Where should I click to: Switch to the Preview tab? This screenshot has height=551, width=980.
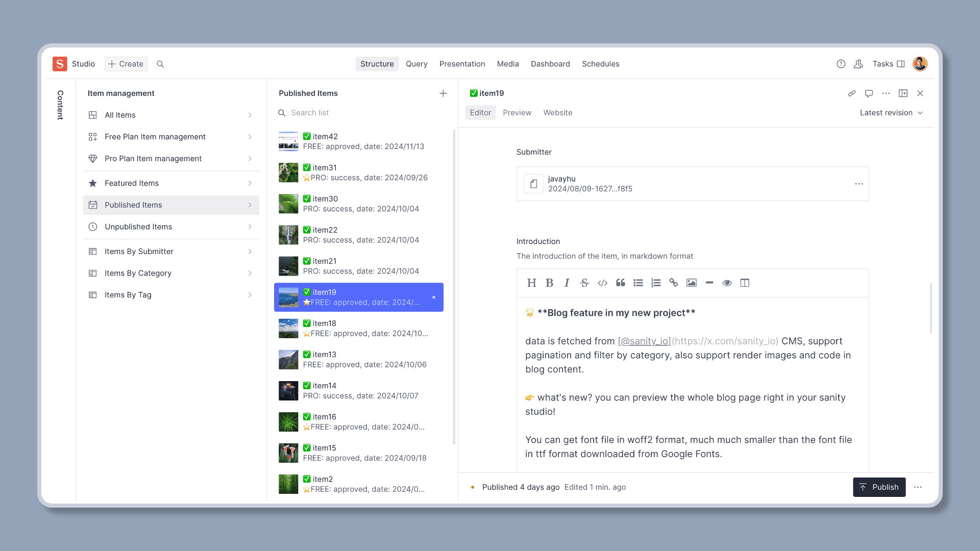pyautogui.click(x=517, y=112)
